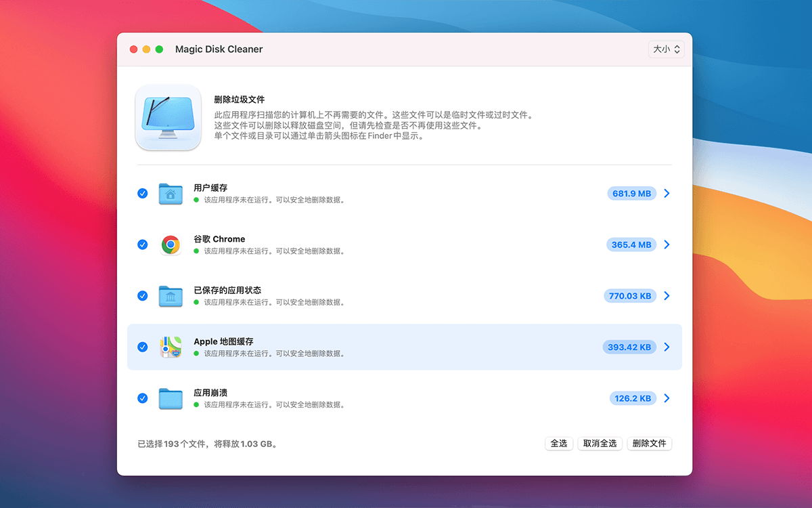This screenshot has height=508, width=812.
Task: Click the status line under 谷歌 Chrome
Action: [274, 251]
